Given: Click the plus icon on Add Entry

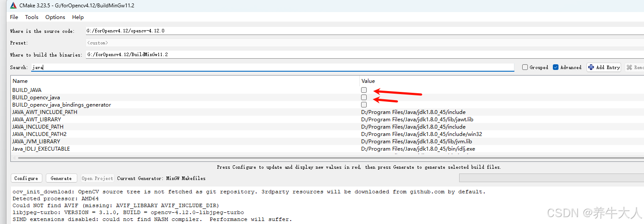Looking at the screenshot, I should coord(591,67).
